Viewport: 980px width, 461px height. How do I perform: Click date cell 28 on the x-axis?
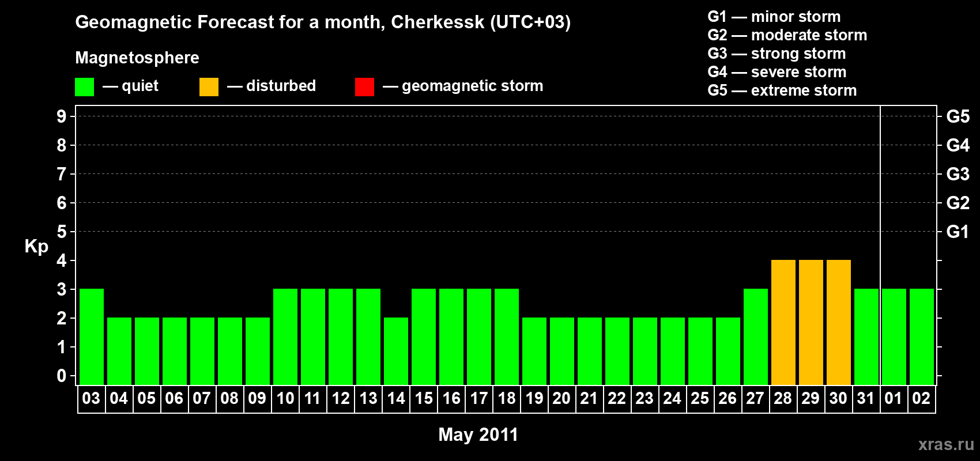[783, 399]
